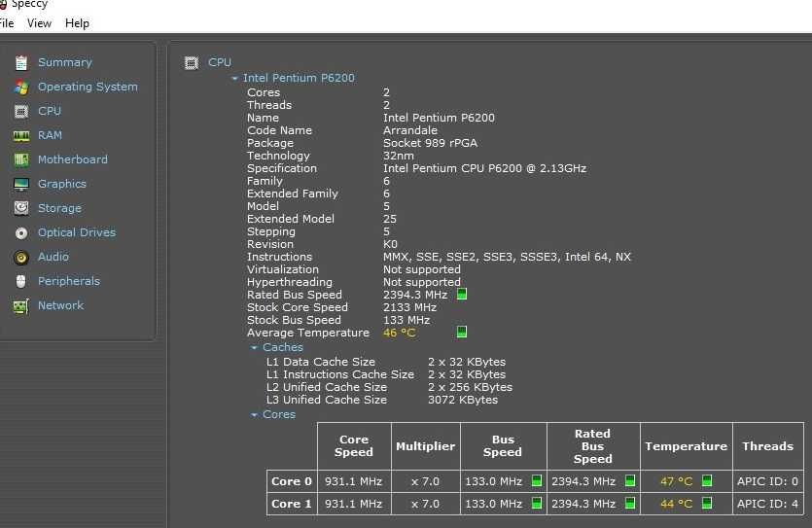Collapse the Cores section arrow
The width and height of the screenshot is (812, 528).
pos(254,415)
